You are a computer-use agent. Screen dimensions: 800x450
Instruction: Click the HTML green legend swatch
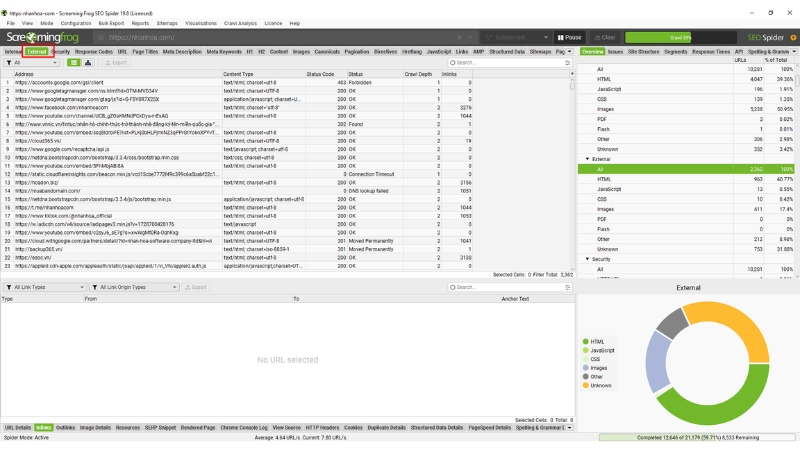click(x=585, y=342)
